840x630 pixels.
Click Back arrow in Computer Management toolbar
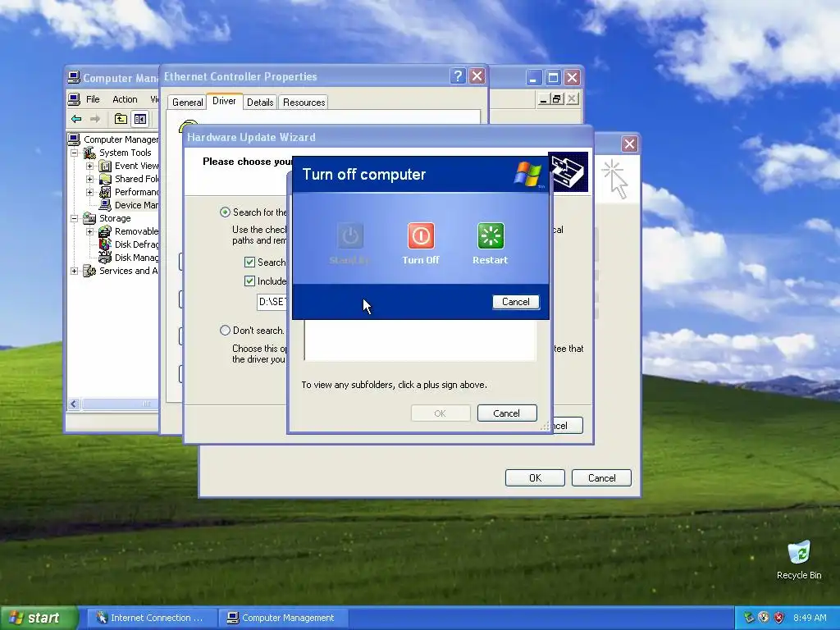[x=76, y=119]
